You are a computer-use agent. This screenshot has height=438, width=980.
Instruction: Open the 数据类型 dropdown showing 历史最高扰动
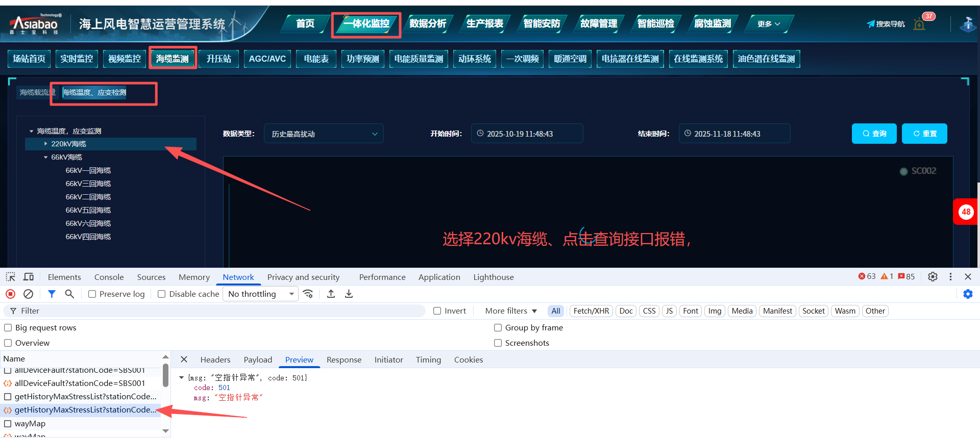pos(324,134)
